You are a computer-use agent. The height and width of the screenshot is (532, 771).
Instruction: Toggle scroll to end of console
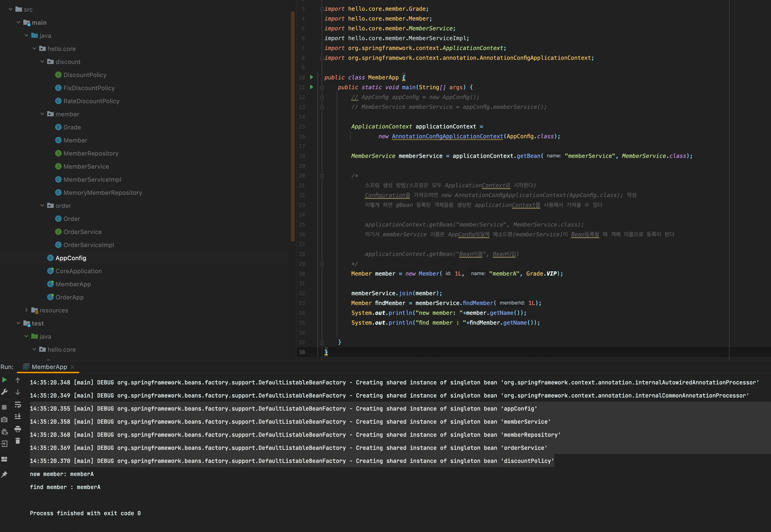click(x=18, y=417)
